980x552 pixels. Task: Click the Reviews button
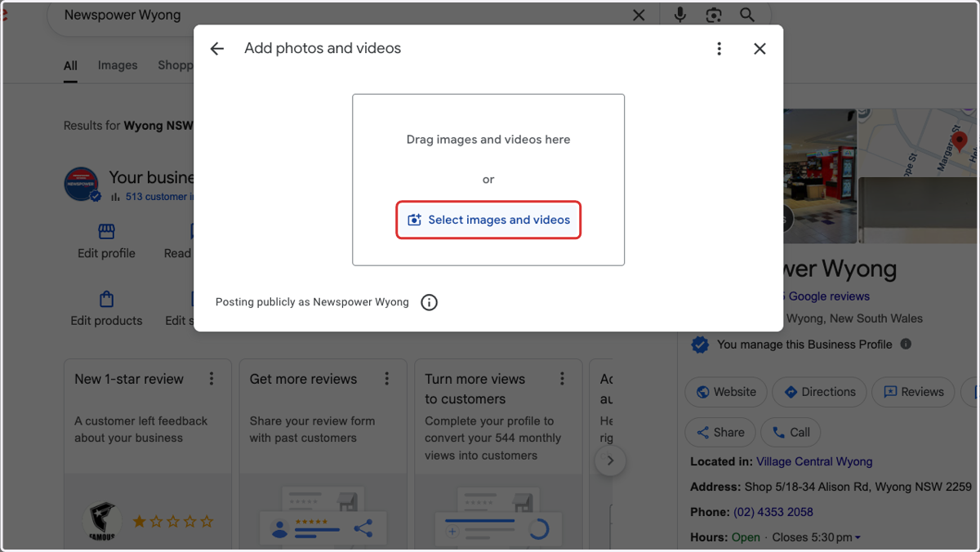[x=913, y=392]
